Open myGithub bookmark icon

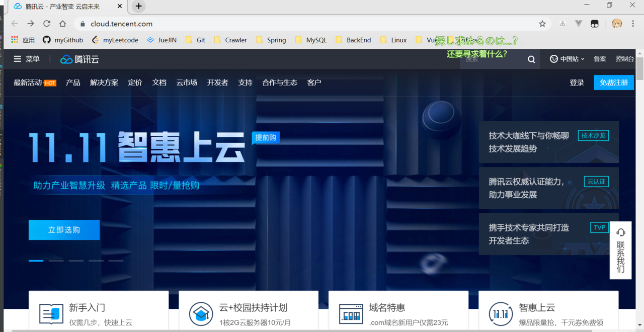47,40
